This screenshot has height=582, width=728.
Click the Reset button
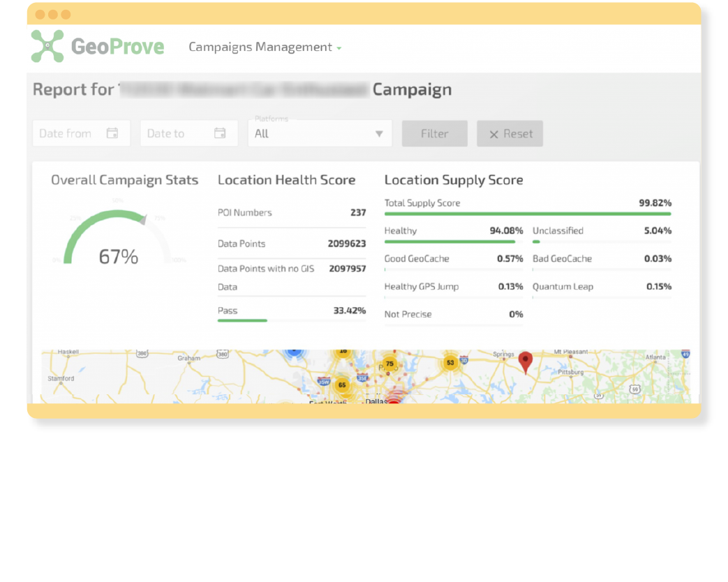tap(510, 134)
